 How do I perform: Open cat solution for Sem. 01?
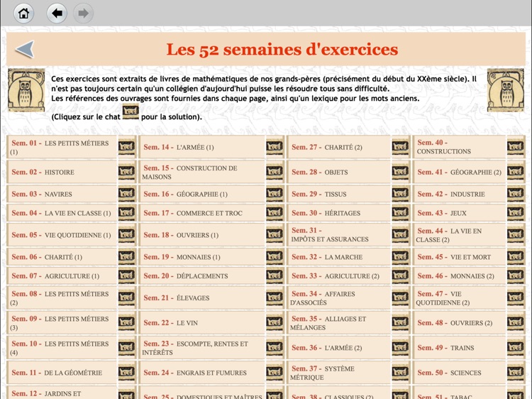pyautogui.click(x=127, y=147)
